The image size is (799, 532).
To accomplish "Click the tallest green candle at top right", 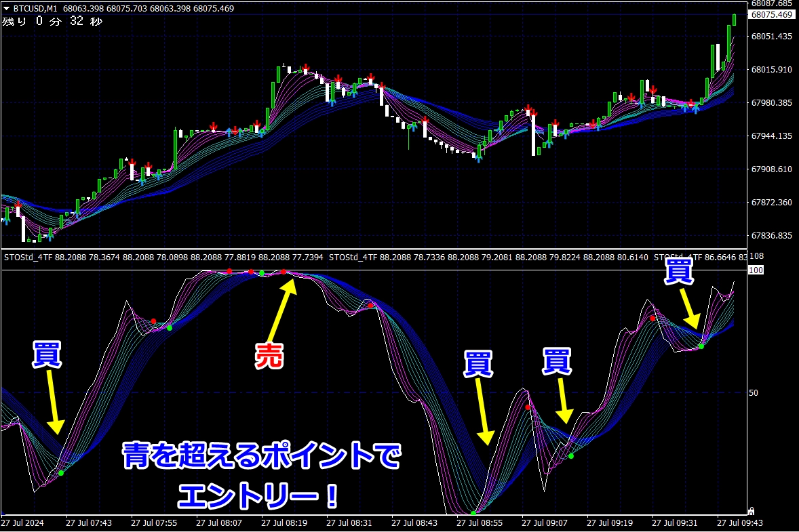I will (x=714, y=59).
